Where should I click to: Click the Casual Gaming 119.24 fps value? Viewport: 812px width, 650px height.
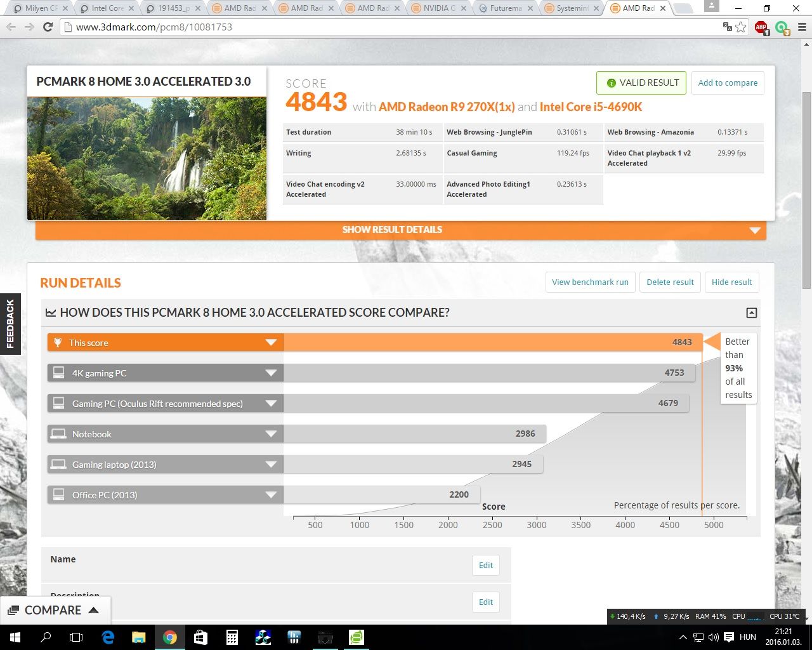pyautogui.click(x=573, y=153)
